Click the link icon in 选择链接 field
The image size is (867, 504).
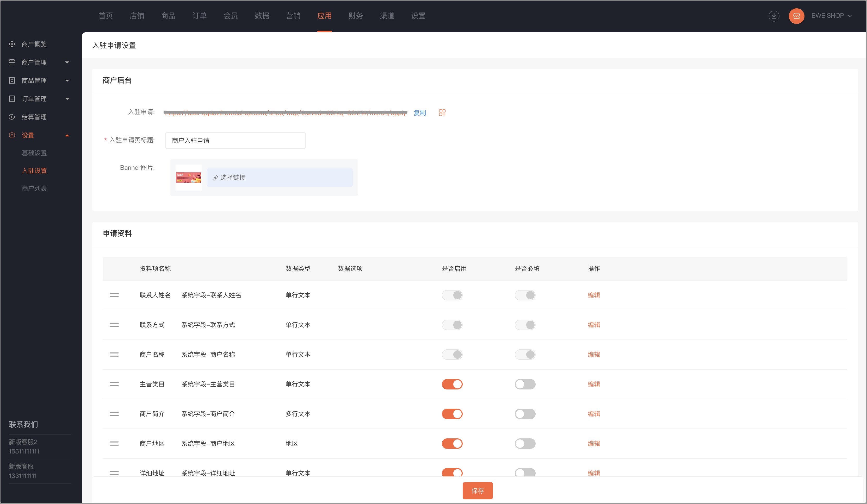pos(215,178)
